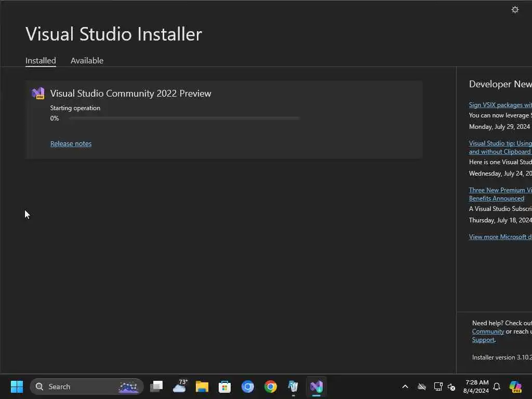
Task: Open the blue Chromium browser taskbar icon
Action: [248, 387]
